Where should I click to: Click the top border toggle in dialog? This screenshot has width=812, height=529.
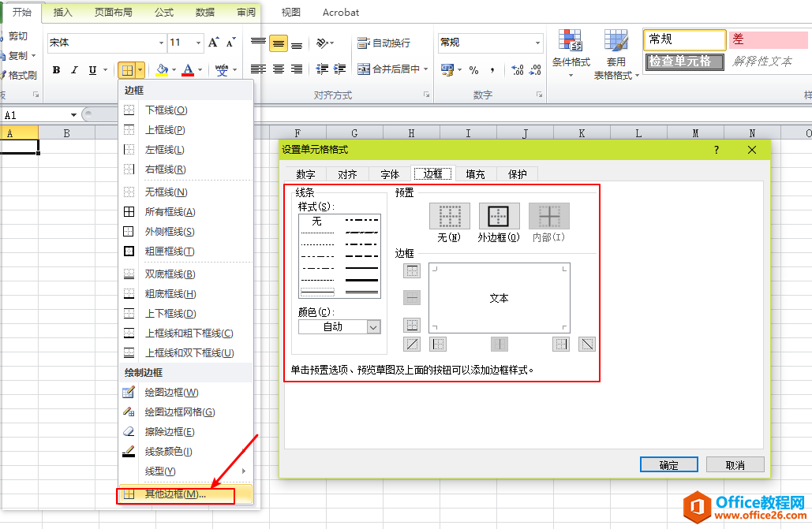point(412,271)
